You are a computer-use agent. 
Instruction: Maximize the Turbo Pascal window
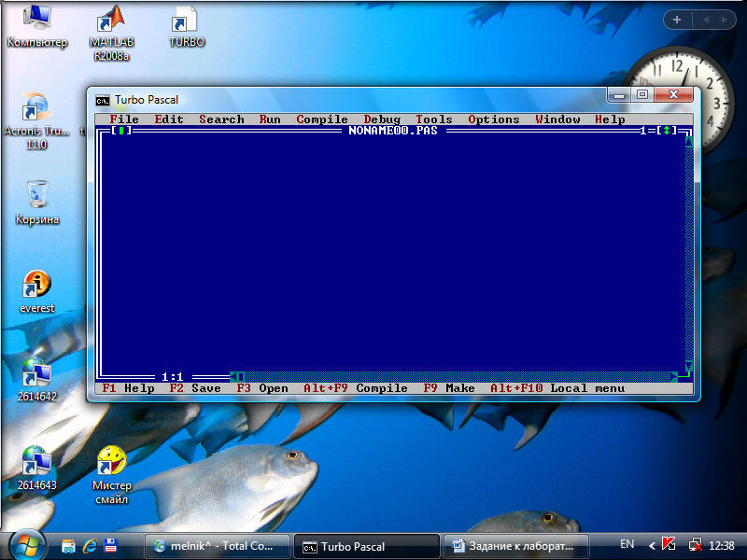(642, 95)
